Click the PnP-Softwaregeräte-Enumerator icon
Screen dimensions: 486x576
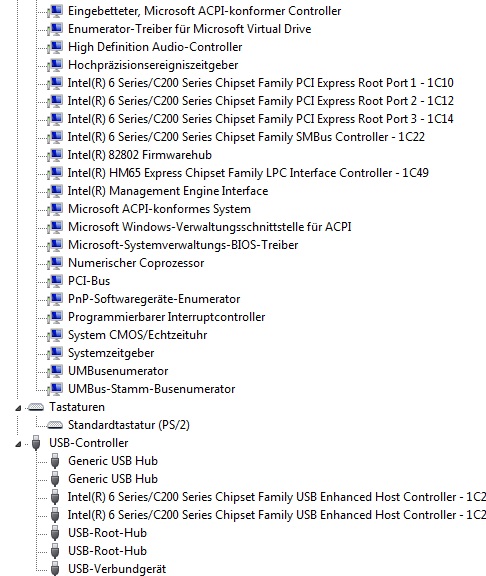55,299
